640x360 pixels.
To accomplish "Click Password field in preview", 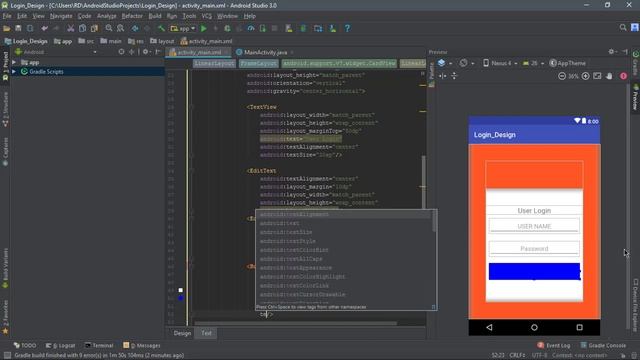I will click(x=534, y=248).
